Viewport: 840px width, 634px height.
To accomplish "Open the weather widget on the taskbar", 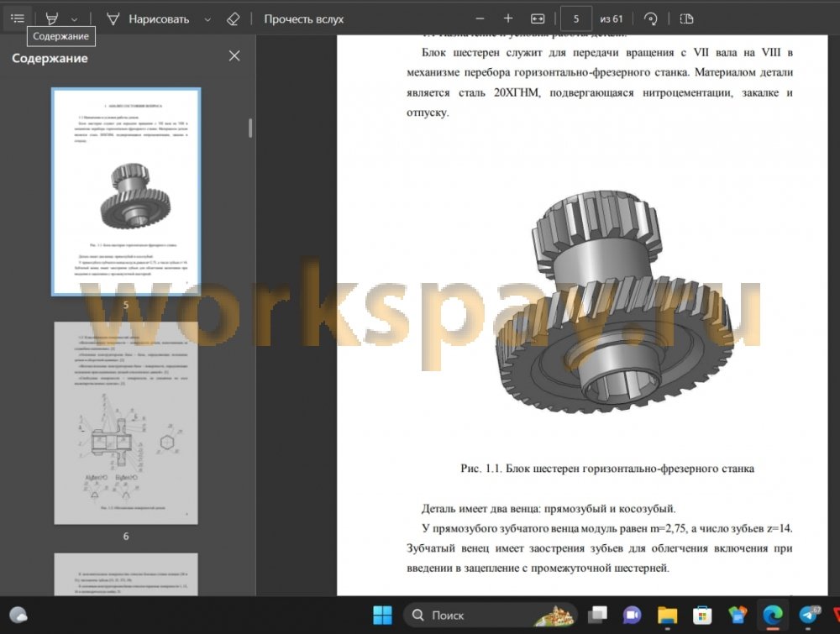I will tap(18, 616).
